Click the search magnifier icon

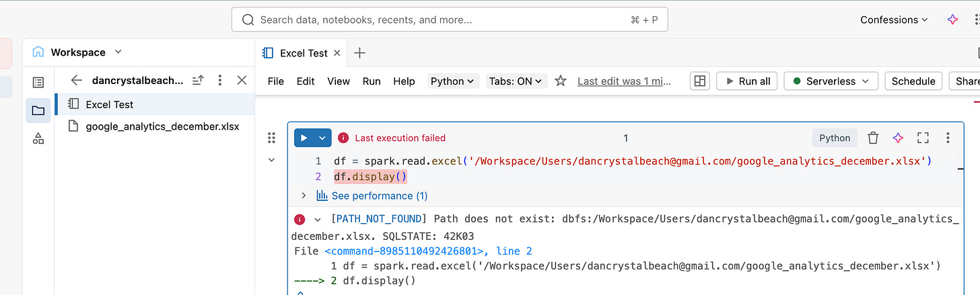[x=248, y=19]
